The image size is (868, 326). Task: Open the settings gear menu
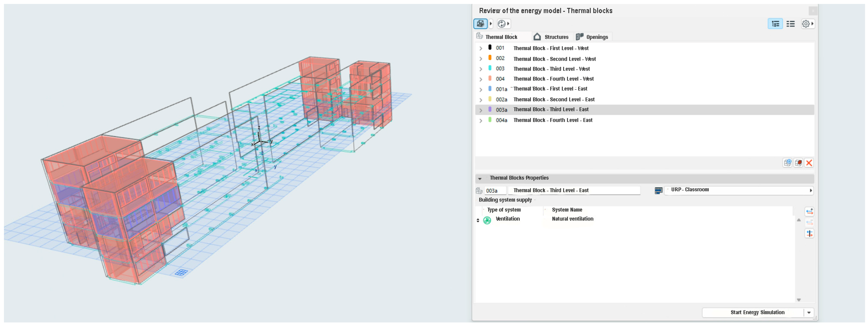click(x=806, y=23)
